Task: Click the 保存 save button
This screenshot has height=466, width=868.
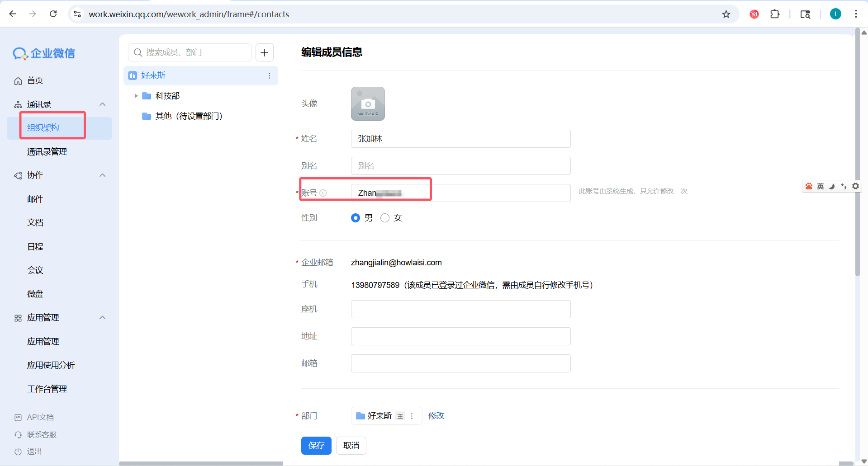Action: 316,446
